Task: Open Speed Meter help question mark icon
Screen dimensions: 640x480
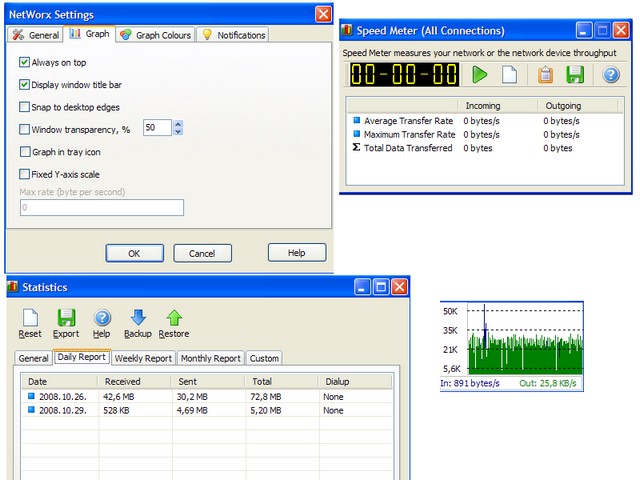Action: pos(611,75)
